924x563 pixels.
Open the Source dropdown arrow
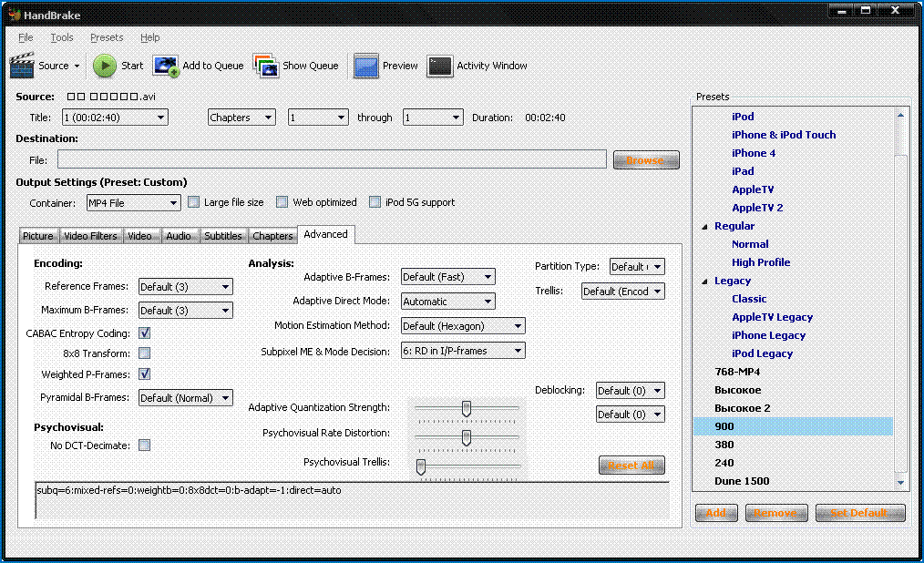[77, 66]
